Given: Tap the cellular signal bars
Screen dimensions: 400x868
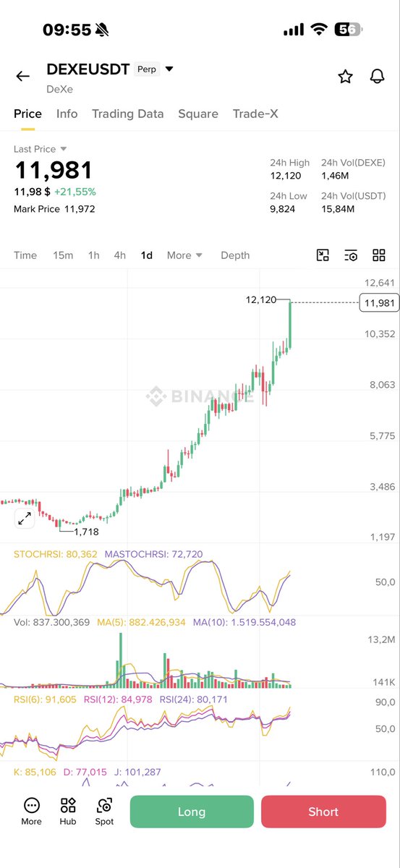Looking at the screenshot, I should 293,30.
